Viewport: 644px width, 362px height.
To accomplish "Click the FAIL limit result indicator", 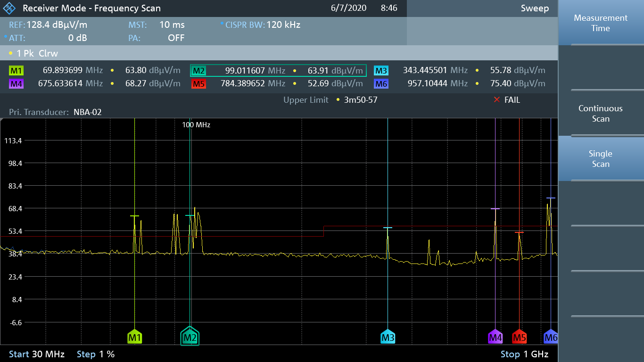I will [506, 100].
